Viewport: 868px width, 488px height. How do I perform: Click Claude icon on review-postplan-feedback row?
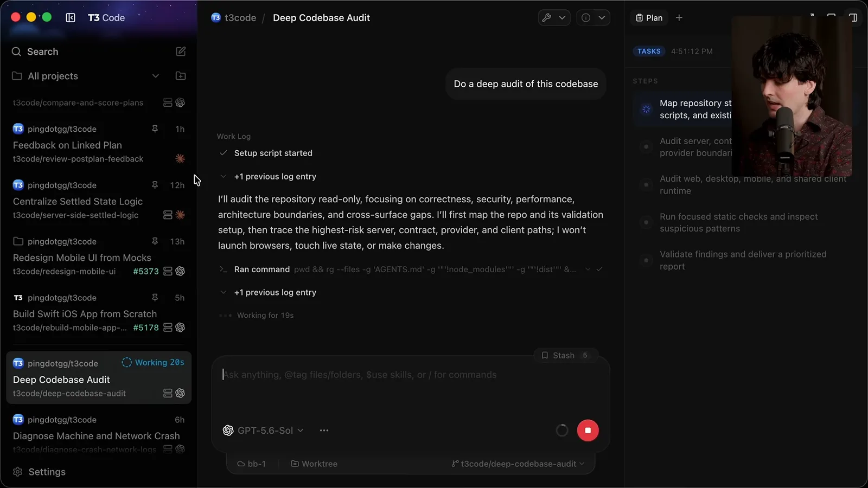pos(180,159)
